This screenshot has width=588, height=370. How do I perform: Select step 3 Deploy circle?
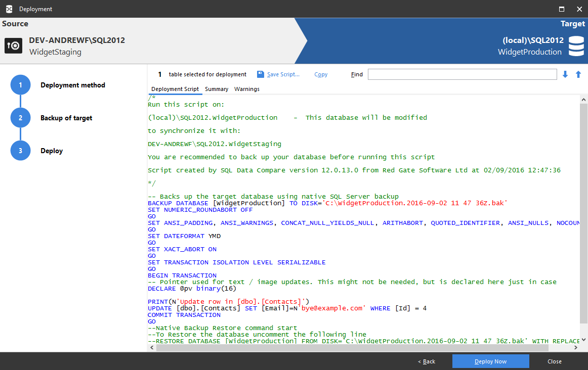(x=21, y=151)
